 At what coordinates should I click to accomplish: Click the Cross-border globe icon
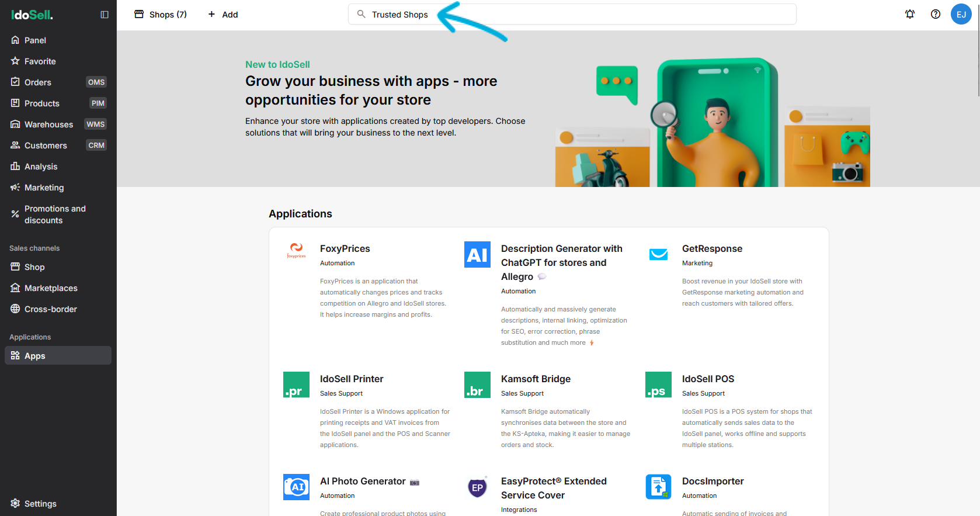pyautogui.click(x=15, y=309)
